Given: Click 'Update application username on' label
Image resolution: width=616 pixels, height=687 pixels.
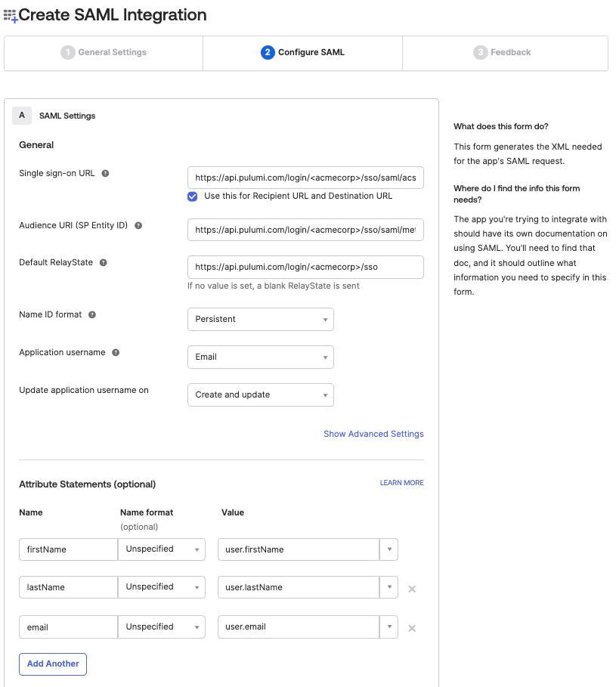Looking at the screenshot, I should 84,391.
